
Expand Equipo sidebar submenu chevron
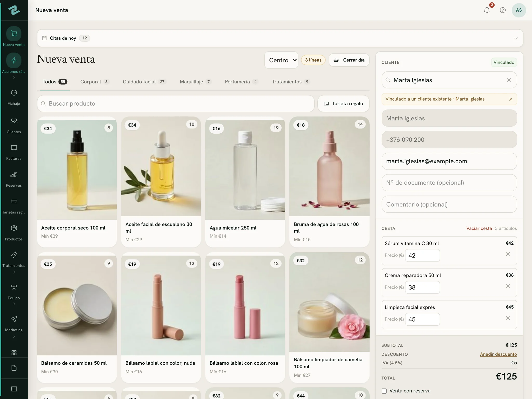pyautogui.click(x=14, y=304)
